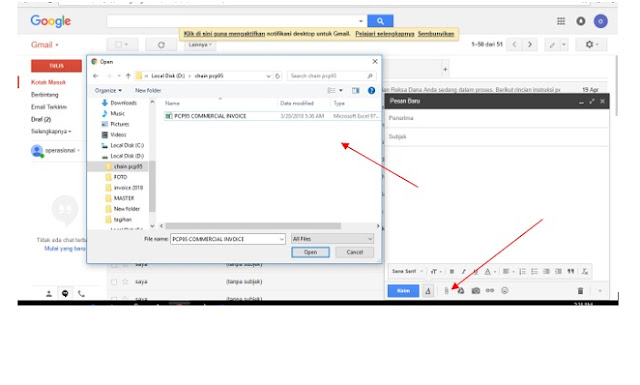640x385 pixels.
Task: Open Google notifications bell
Action: click(x=580, y=21)
